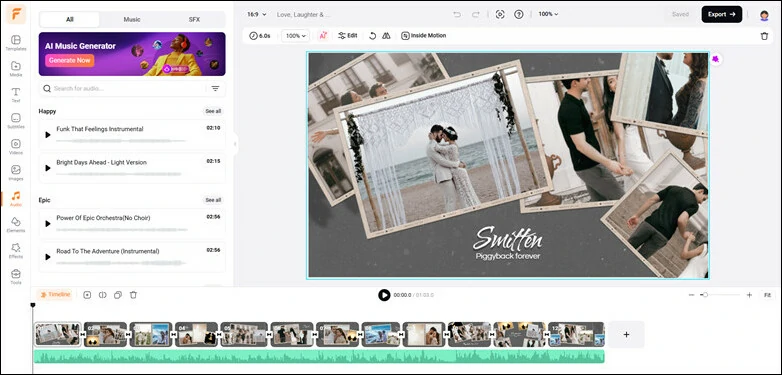Click the Smitten title text on canvas

(507, 239)
